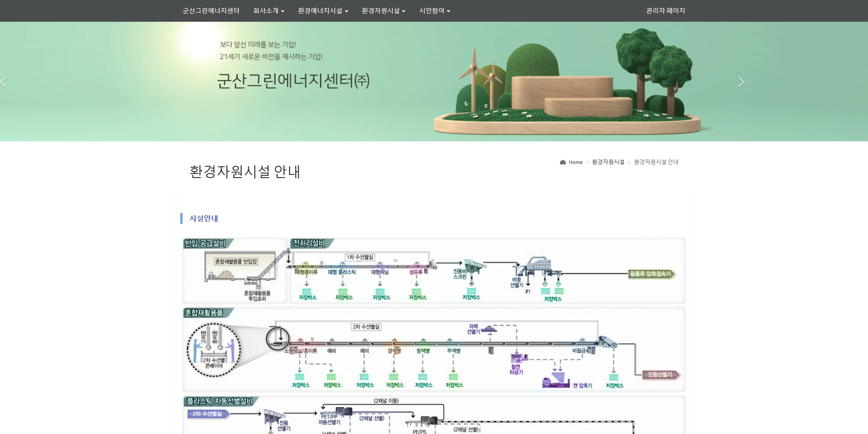
Task: Click the 혼합재활용품 반입장 label
Action: pyautogui.click(x=236, y=262)
